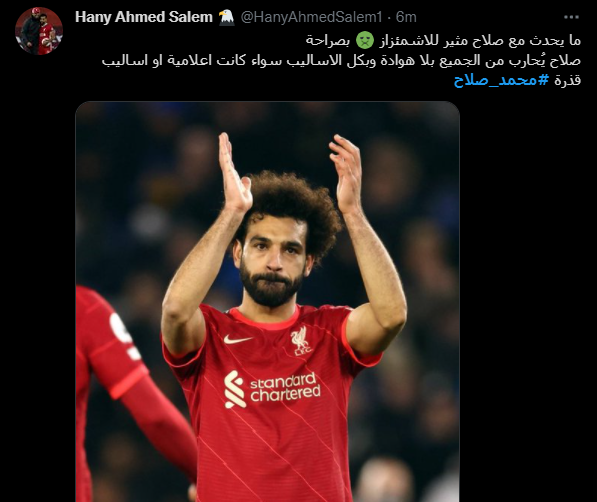Click the @HanyAhmedSalem1 handle
The height and width of the screenshot is (502, 597).
[x=311, y=17]
